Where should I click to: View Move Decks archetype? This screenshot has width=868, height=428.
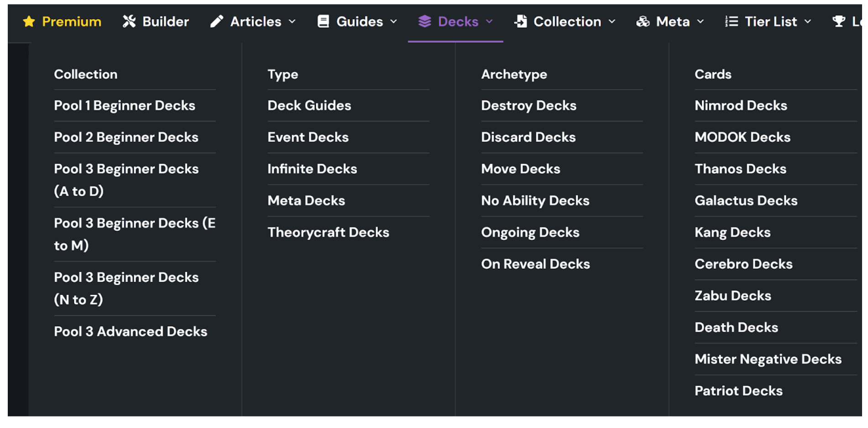point(520,169)
